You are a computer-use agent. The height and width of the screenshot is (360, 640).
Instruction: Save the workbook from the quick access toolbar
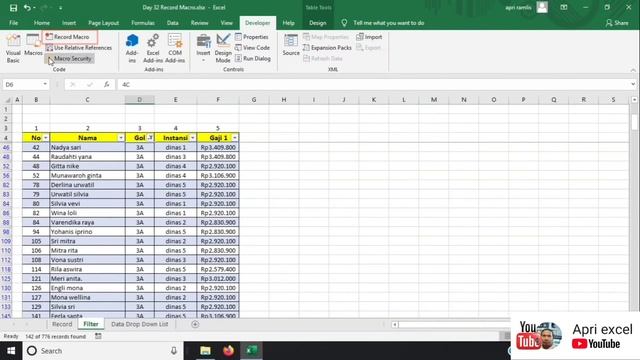(13, 7)
